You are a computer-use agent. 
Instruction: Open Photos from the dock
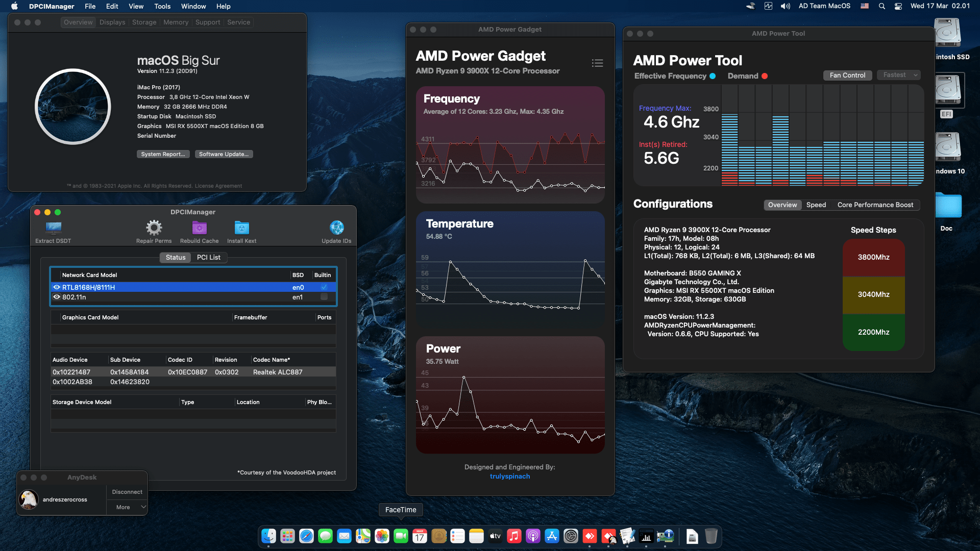[382, 536]
